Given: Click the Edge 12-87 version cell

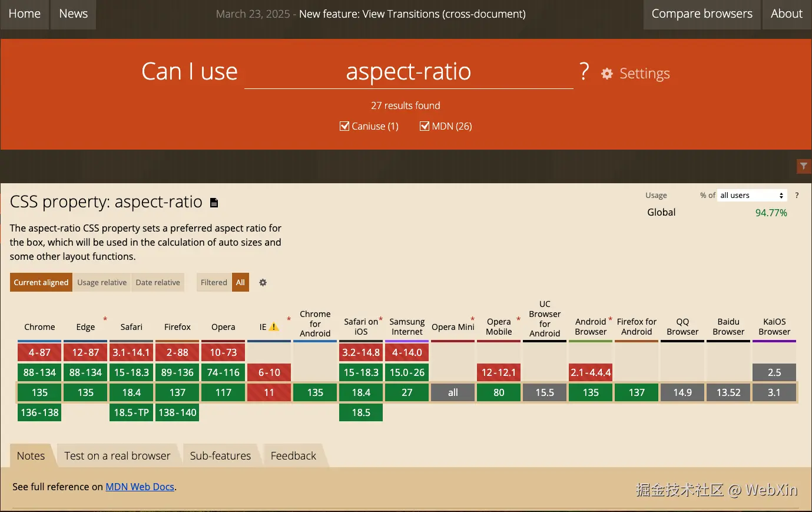Looking at the screenshot, I should tap(85, 352).
